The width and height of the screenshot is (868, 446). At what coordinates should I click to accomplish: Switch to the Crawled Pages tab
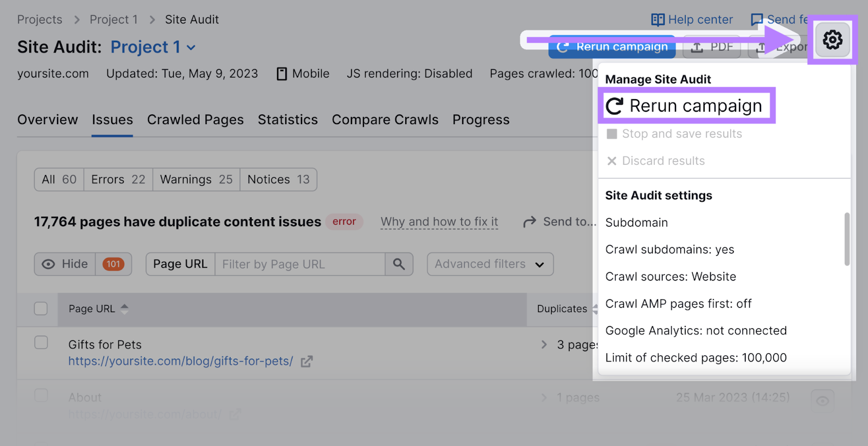[x=195, y=120]
